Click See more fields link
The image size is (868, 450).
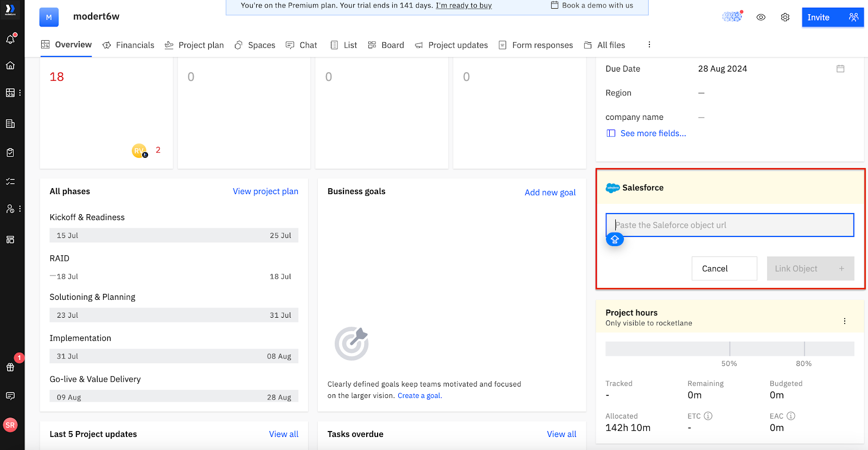click(x=653, y=133)
